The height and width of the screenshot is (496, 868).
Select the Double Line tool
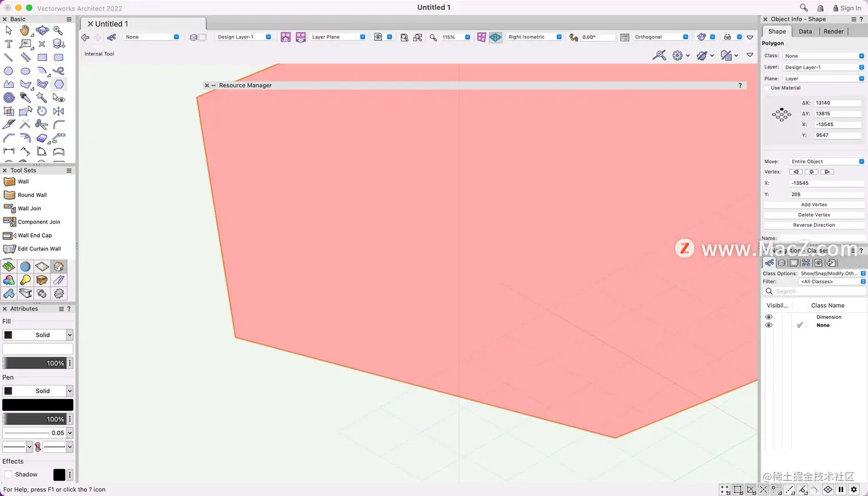25,57
